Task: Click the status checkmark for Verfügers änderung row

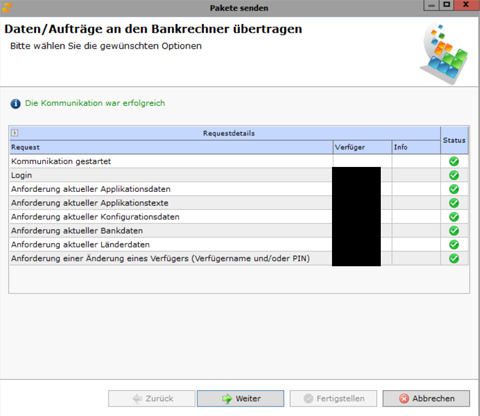Action: [454, 258]
